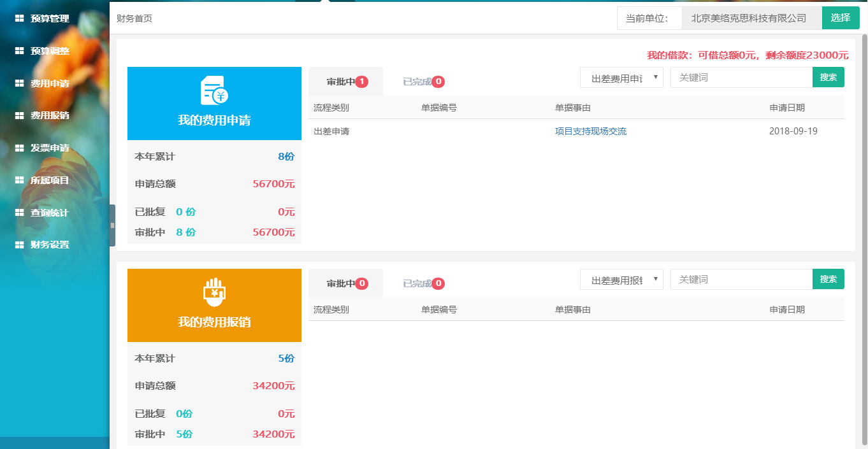Collapse the sidebar using the handle
Viewport: 868px width, 449px height.
(x=112, y=225)
